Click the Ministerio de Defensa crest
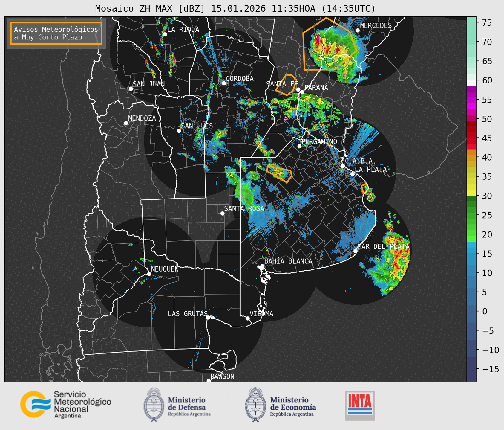The width and height of the screenshot is (504, 430). coord(154,405)
